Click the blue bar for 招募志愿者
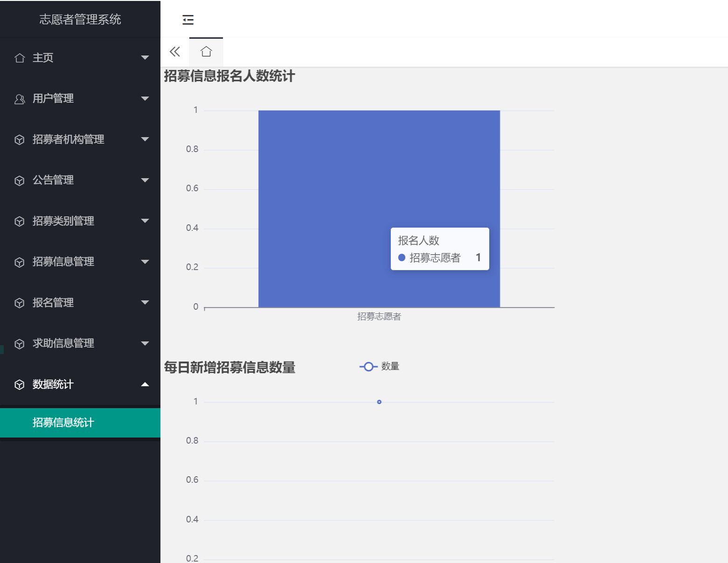728x563 pixels. [x=326, y=187]
